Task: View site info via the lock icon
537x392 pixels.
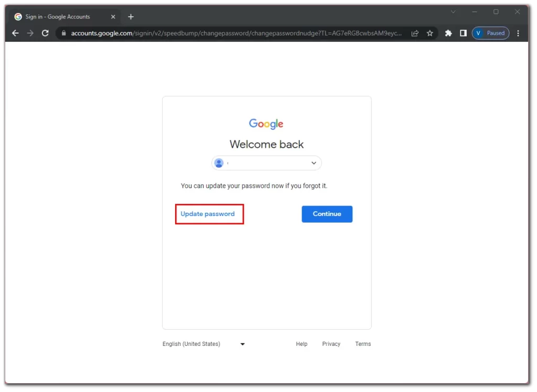Action: coord(63,33)
